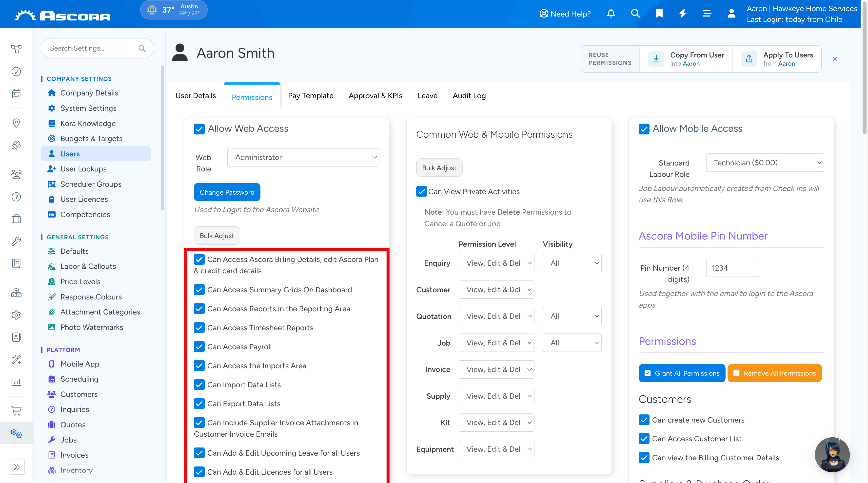Click the Austin weather widget
The image size is (868, 483).
174,10
